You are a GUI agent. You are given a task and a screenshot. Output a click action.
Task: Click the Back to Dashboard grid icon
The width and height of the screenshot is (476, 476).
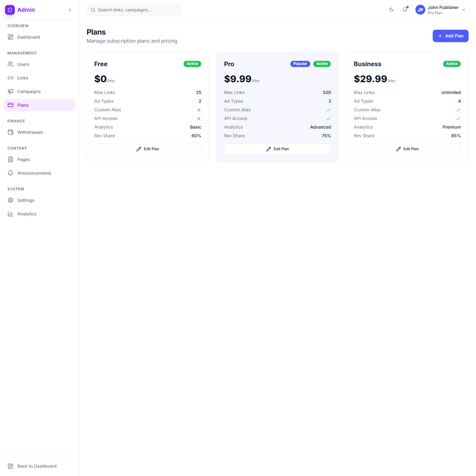11,466
